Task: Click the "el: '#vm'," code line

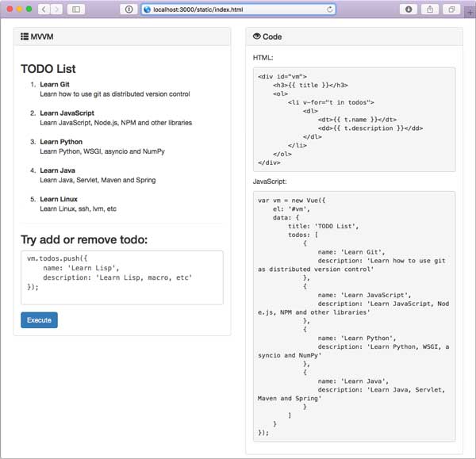Action: (x=291, y=209)
